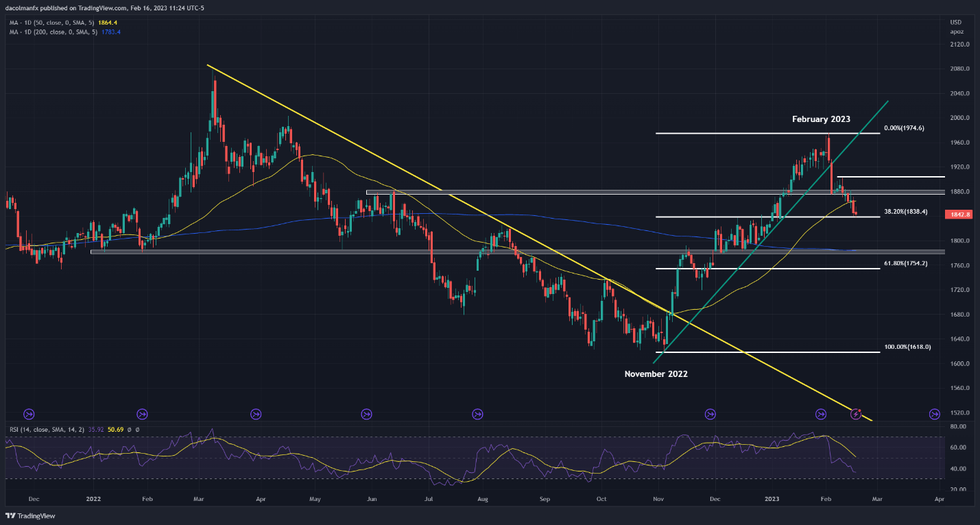Click the USD currency label
The image size is (980, 525).
coord(957,23)
